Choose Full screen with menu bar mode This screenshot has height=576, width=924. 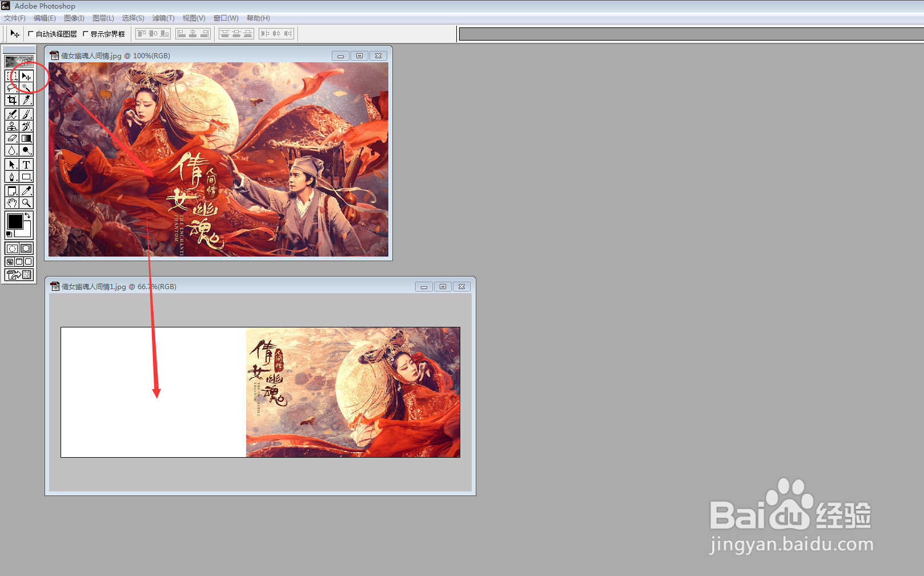(19, 262)
